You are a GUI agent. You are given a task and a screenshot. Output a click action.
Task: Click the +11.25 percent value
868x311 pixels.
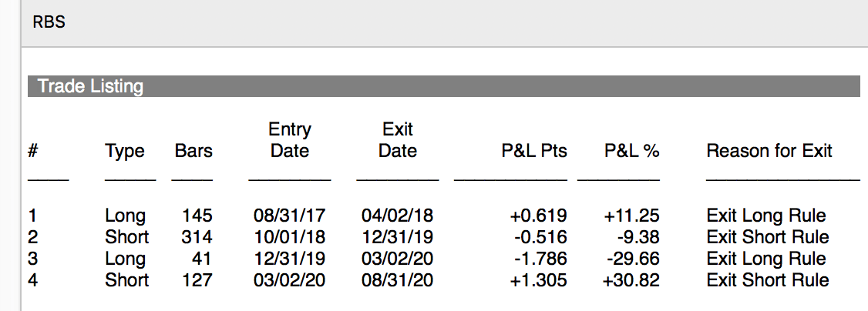631,216
